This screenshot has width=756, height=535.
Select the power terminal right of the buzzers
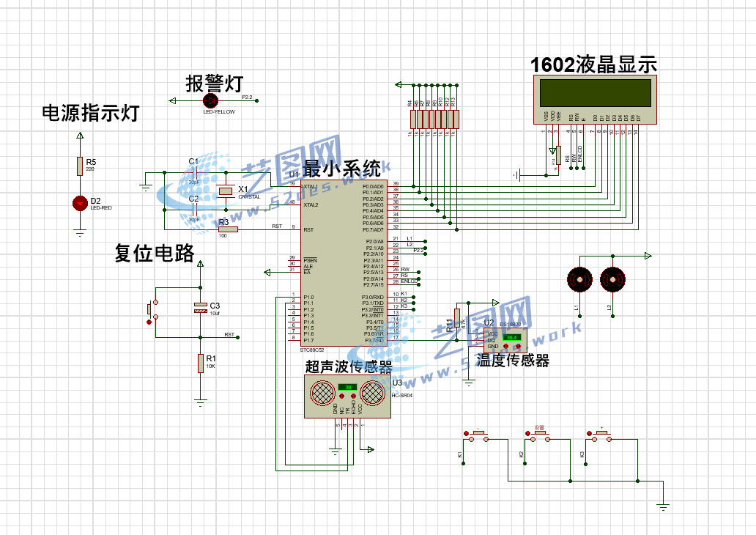point(648,256)
